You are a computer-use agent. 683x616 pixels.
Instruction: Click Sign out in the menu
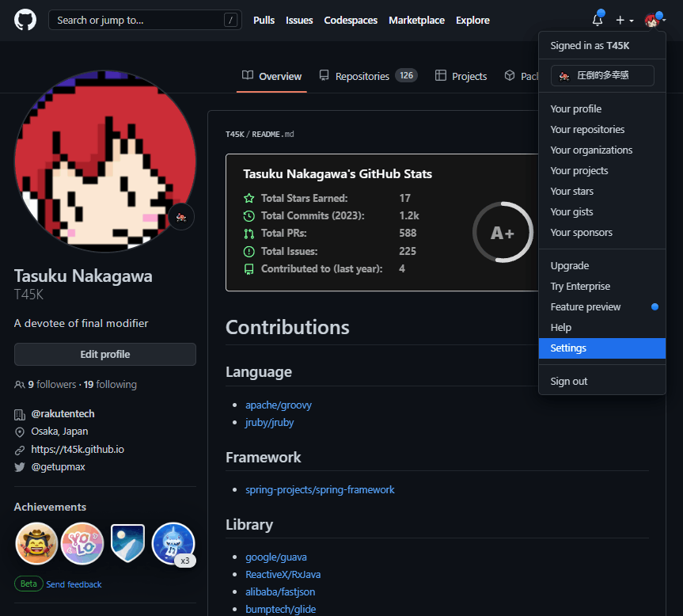[602, 381]
